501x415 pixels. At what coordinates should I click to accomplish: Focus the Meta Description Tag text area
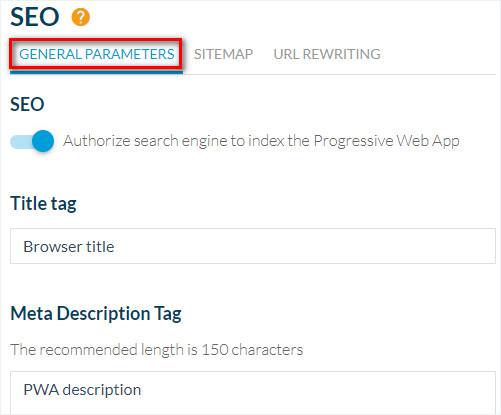point(253,393)
